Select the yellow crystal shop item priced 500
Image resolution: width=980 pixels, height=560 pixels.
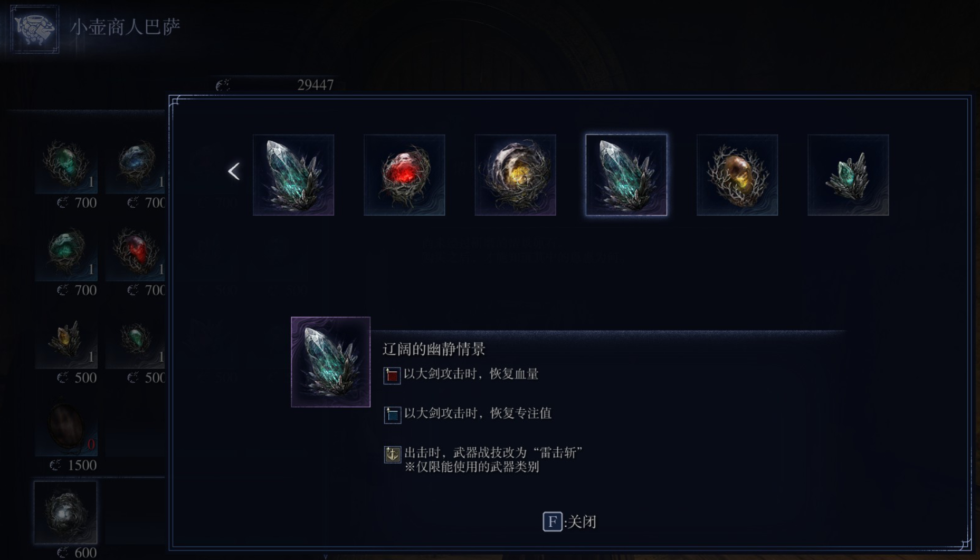pyautogui.click(x=66, y=340)
